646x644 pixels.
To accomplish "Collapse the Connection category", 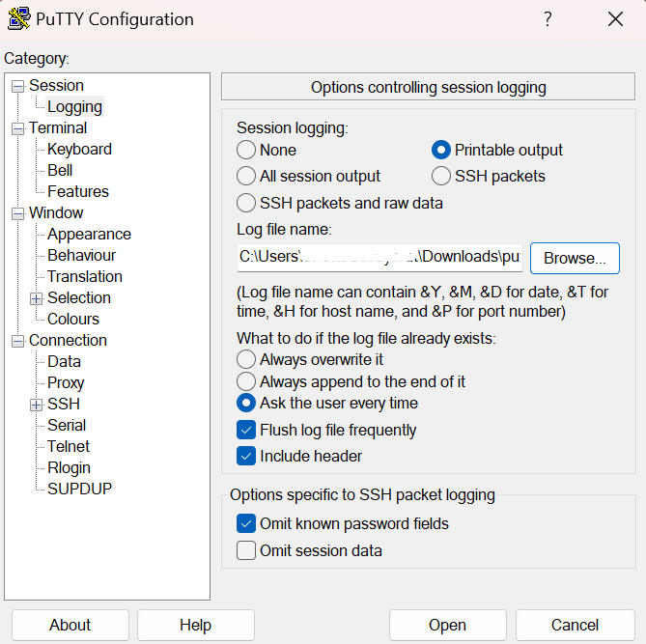I will tap(17, 341).
